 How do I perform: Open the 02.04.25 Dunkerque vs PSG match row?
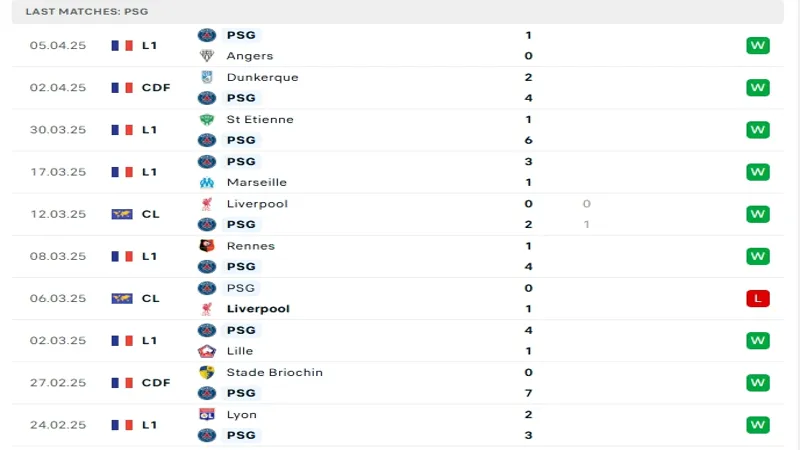point(398,88)
